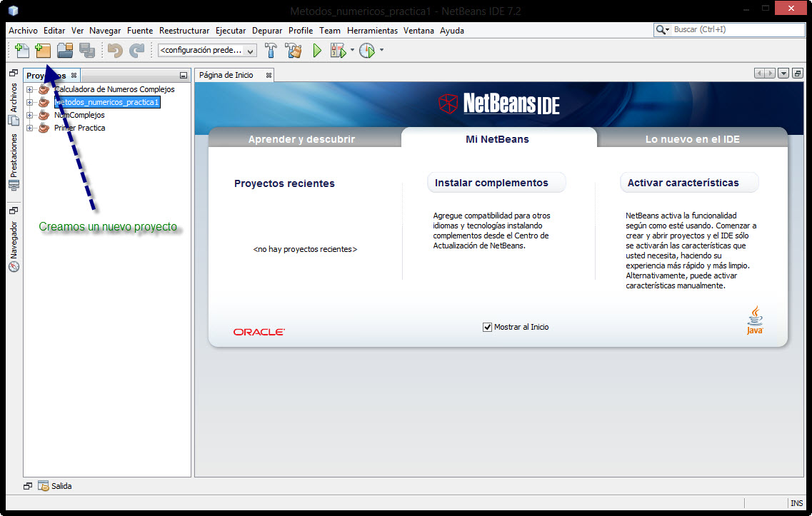Expand Primer Practica project node
812x516 pixels.
29,128
